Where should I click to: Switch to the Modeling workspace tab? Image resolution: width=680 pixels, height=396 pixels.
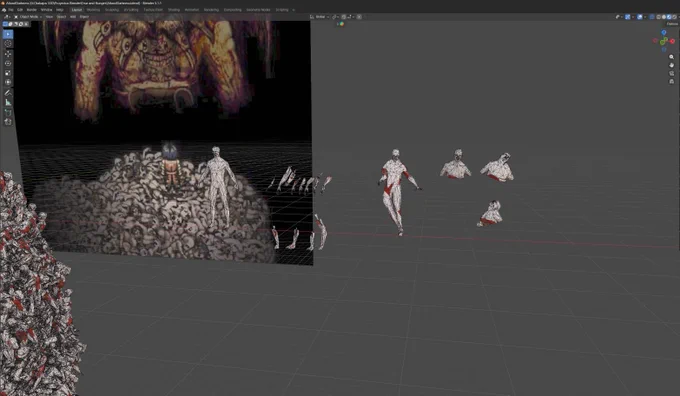[93, 10]
